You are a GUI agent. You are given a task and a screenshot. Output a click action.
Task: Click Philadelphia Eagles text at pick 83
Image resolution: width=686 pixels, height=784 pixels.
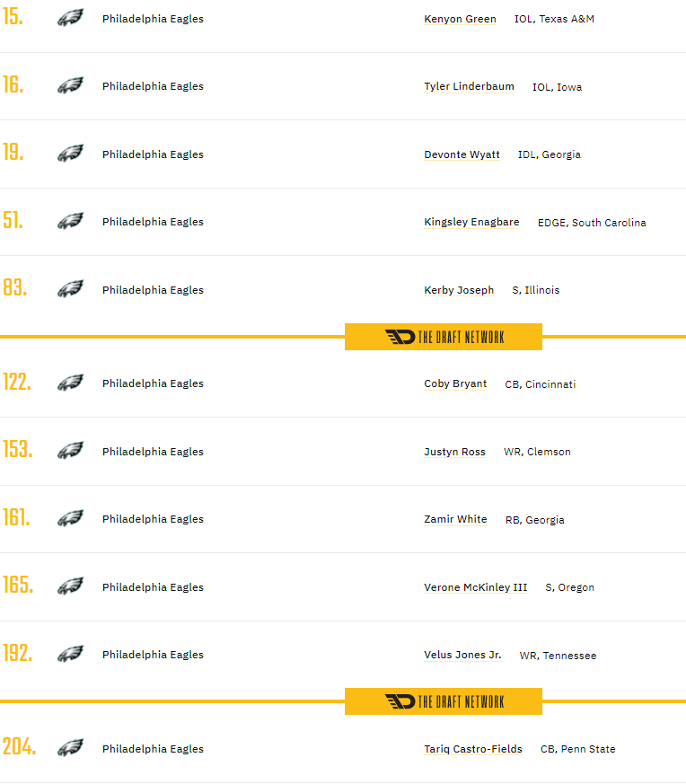click(153, 290)
